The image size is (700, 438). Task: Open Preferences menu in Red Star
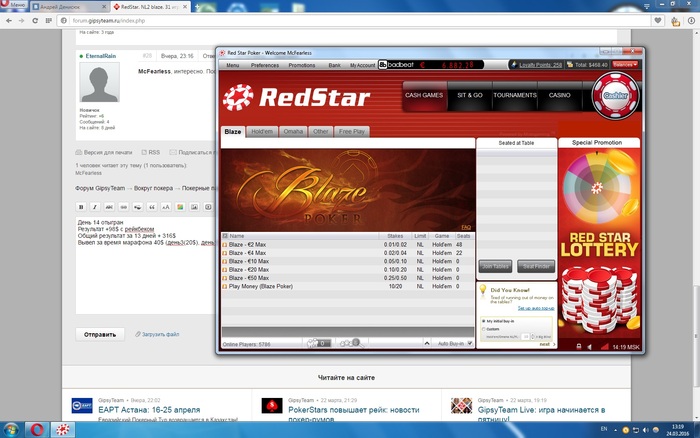tap(265, 65)
